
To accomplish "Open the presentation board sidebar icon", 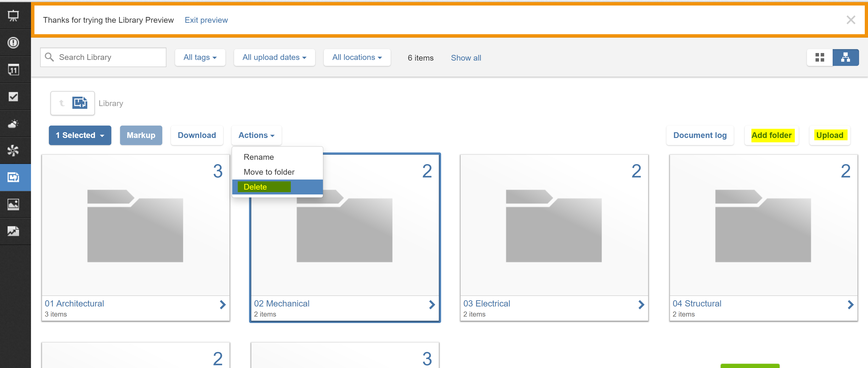I will (14, 16).
